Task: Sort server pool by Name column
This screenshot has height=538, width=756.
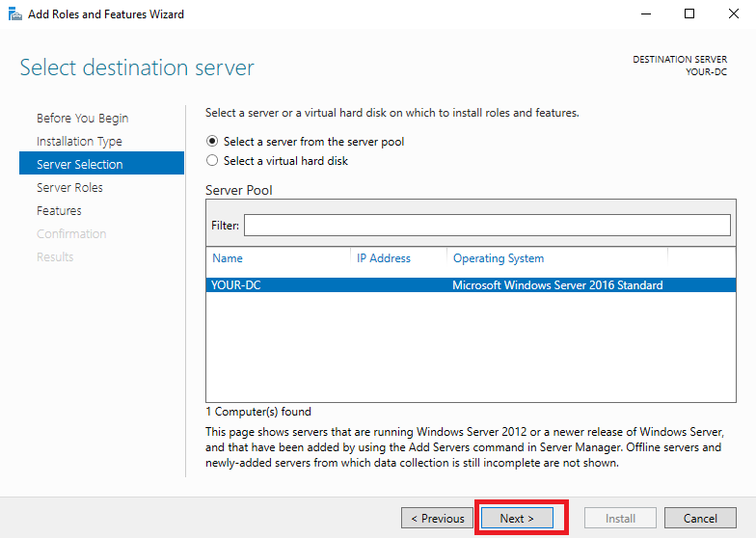Action: 278,258
